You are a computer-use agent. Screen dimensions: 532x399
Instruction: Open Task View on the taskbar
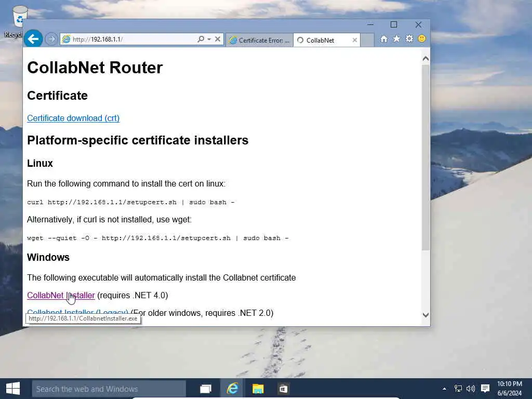click(x=206, y=389)
